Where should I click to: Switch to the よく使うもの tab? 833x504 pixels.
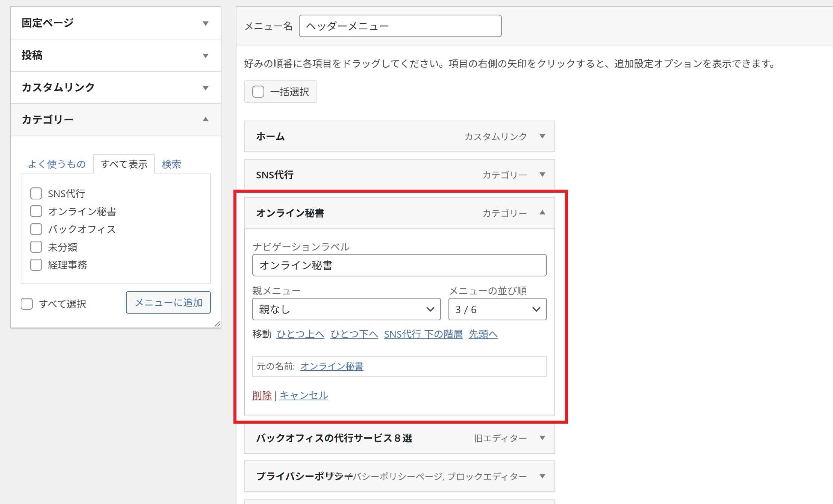tap(57, 164)
